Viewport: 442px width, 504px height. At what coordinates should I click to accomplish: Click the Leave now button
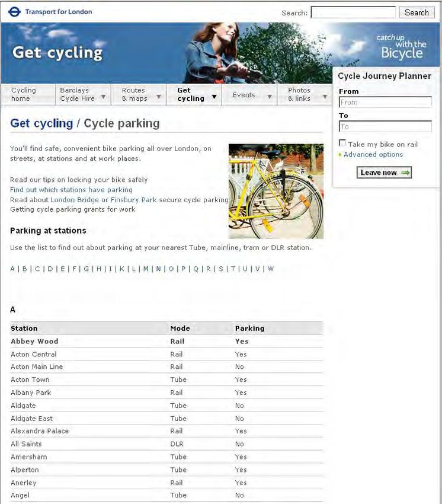[x=384, y=173]
